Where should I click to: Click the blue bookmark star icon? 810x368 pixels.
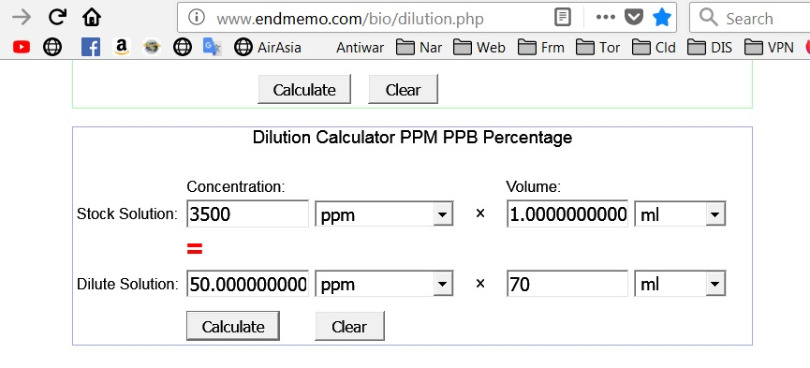[x=662, y=18]
